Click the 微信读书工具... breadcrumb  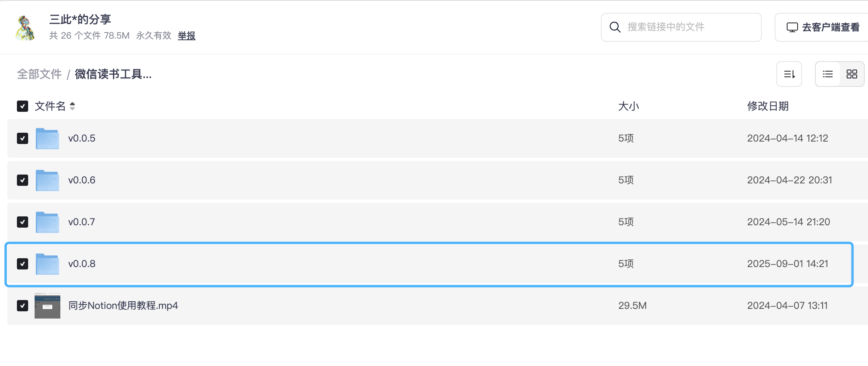pos(113,74)
